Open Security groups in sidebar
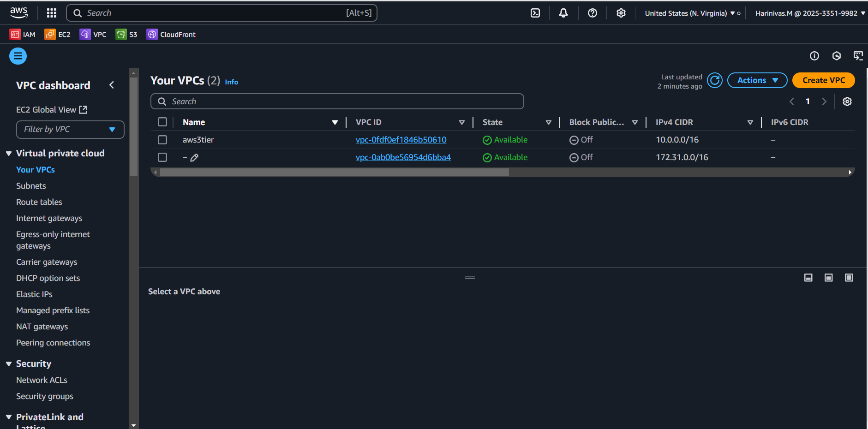 pos(45,396)
